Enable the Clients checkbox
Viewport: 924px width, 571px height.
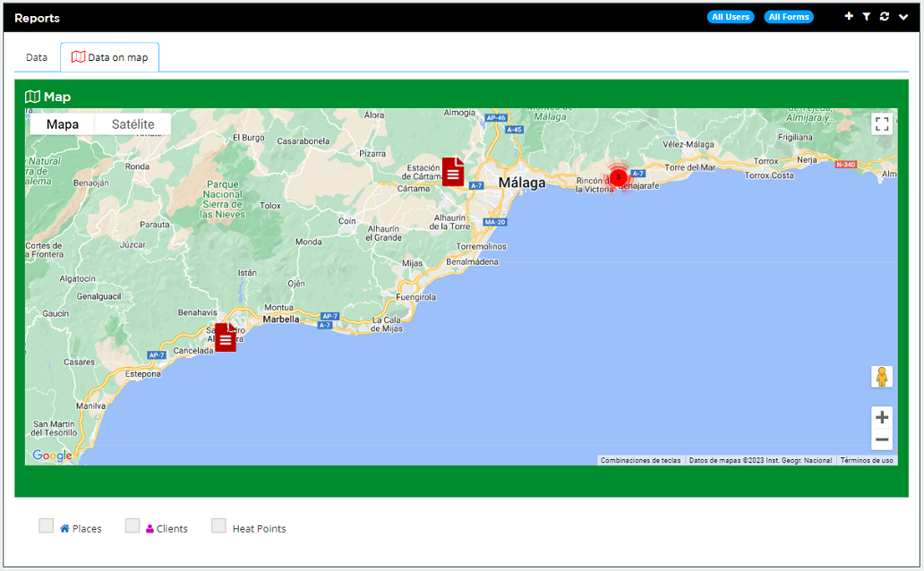point(133,525)
